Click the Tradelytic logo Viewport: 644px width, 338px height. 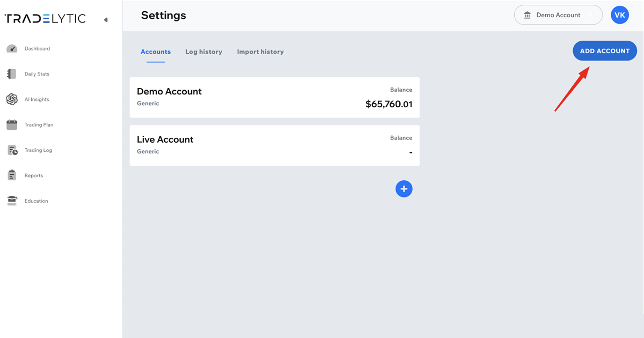point(45,19)
